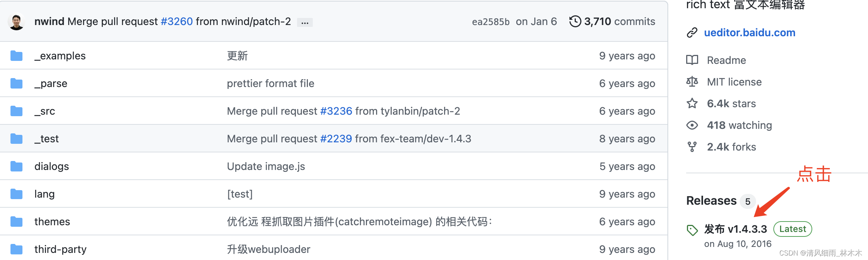868x260 pixels.
Task: Open pull request #3260
Action: [177, 21]
